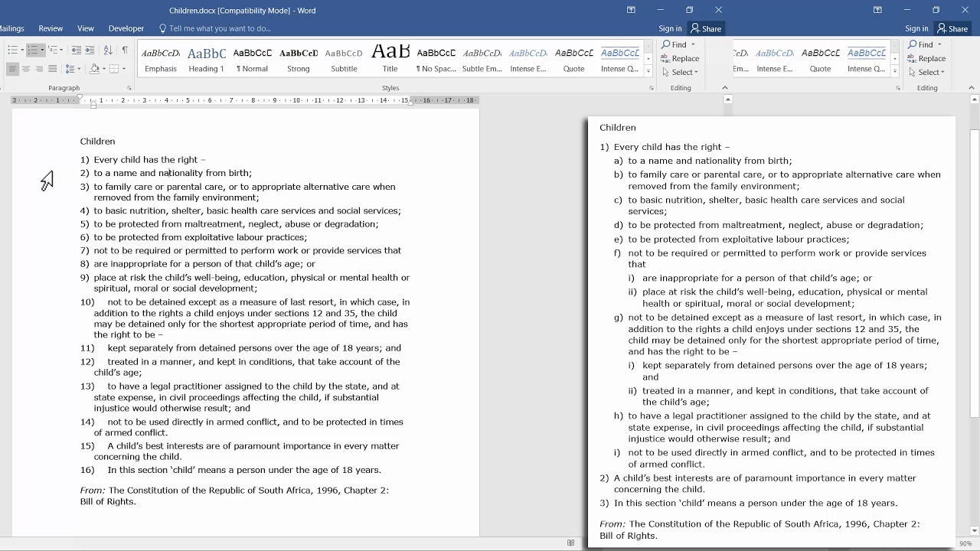Image resolution: width=980 pixels, height=551 pixels.
Task: Open the Multilevel List dropdown arrow
Action: 62,50
